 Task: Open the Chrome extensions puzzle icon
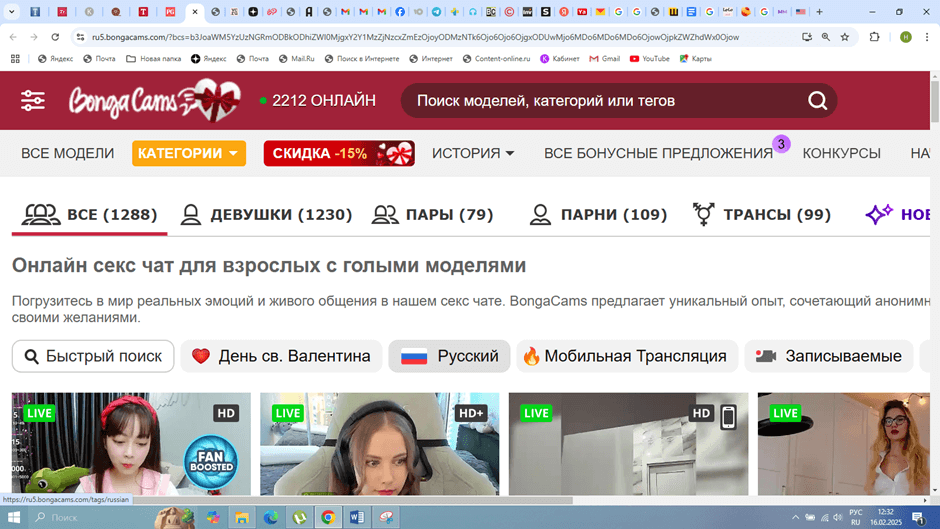(x=875, y=37)
